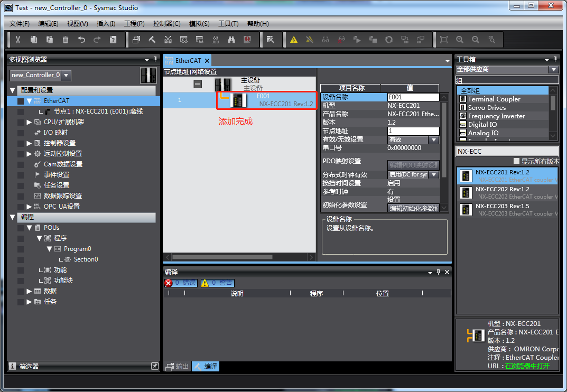Click the 设备名称 E001 input field
Image resolution: width=567 pixels, height=392 pixels.
tap(413, 97)
